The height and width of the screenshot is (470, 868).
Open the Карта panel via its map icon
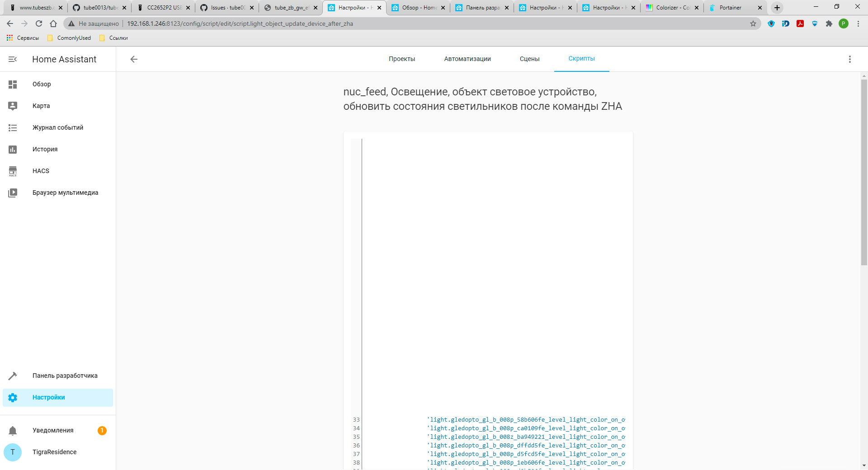click(x=13, y=106)
